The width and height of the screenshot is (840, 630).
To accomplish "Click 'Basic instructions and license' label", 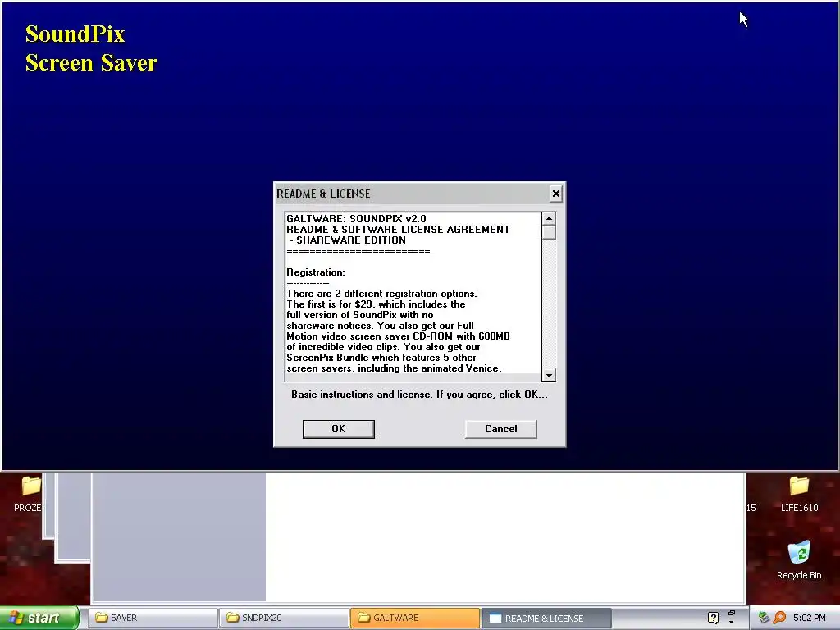I will (419, 395).
